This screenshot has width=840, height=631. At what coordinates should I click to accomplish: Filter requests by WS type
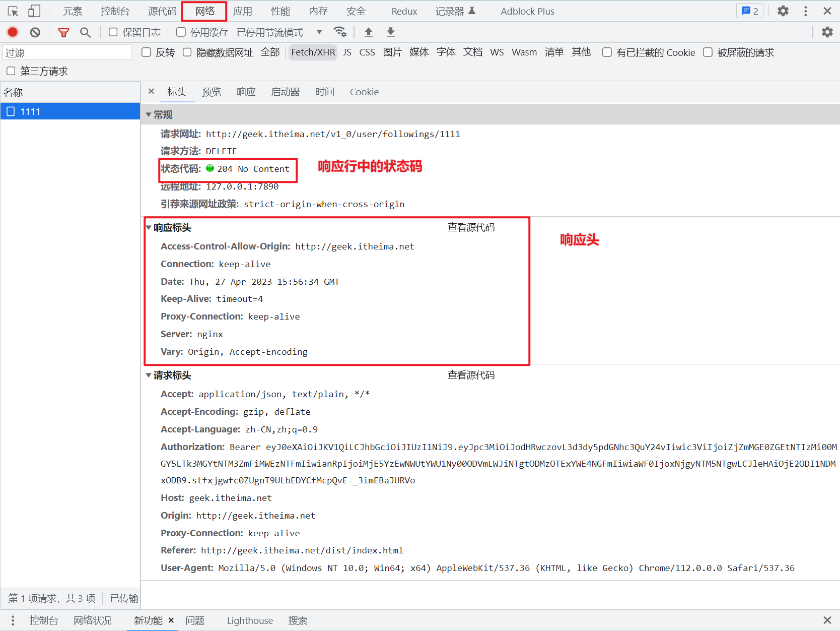tap(497, 52)
